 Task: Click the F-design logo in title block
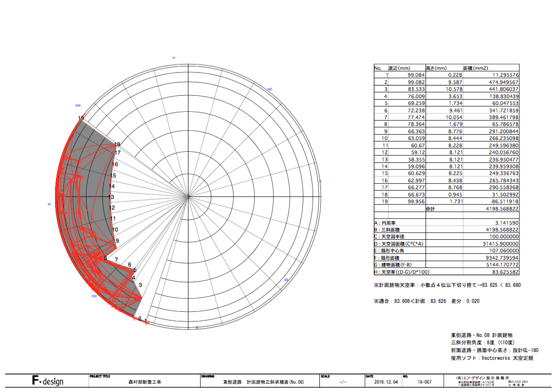(x=48, y=381)
